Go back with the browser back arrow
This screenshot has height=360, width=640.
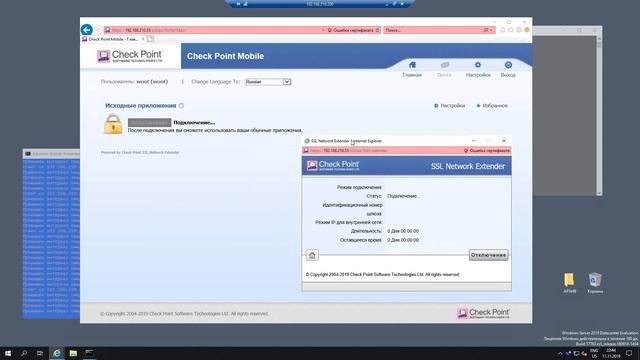(x=87, y=29)
